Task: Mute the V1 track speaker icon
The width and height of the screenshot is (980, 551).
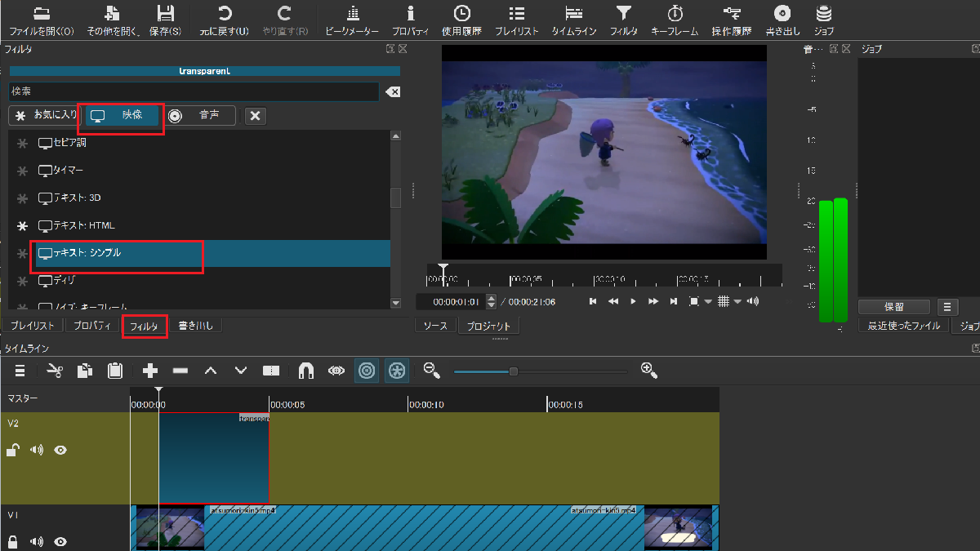Action: pos(37,541)
